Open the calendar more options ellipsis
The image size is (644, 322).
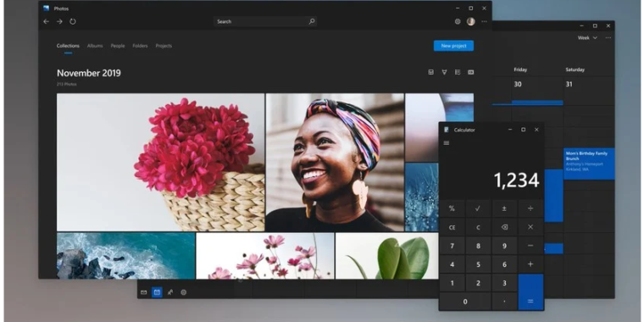(608, 38)
